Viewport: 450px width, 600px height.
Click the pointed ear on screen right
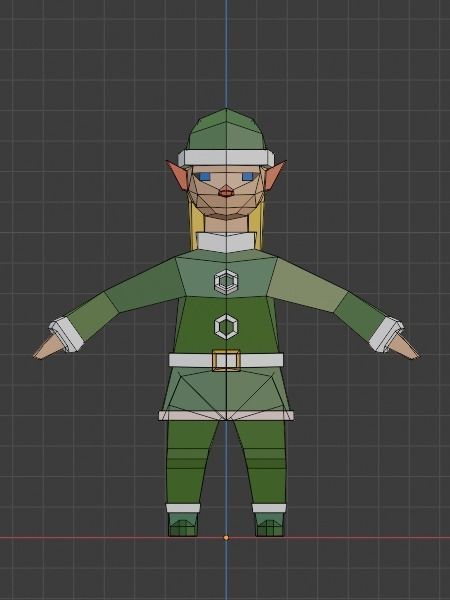click(x=274, y=175)
